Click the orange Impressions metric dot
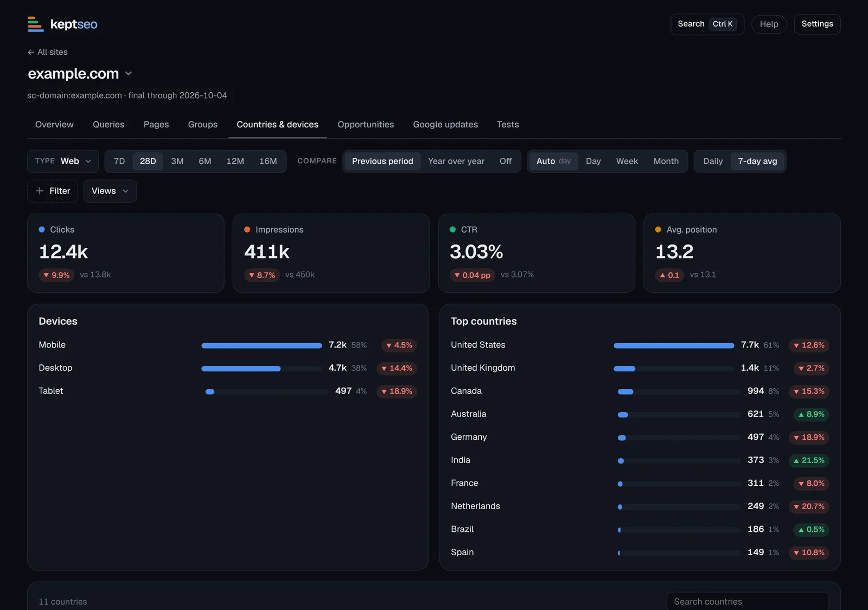 pos(247,229)
